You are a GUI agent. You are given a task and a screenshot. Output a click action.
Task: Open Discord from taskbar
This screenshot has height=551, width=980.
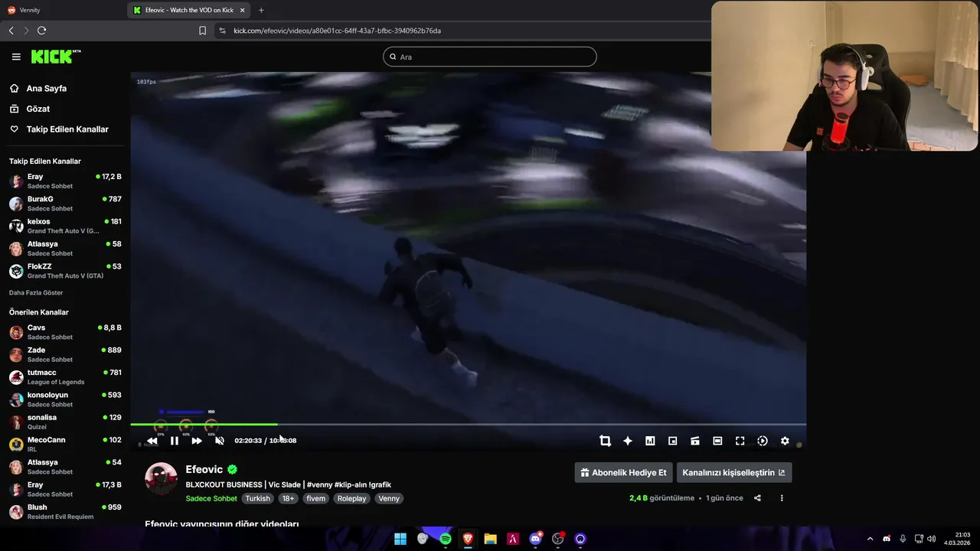pyautogui.click(x=536, y=539)
